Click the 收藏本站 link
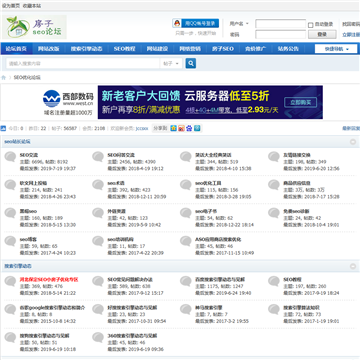Image resolution: width=360 pixels, height=360 pixels. tap(32, 6)
